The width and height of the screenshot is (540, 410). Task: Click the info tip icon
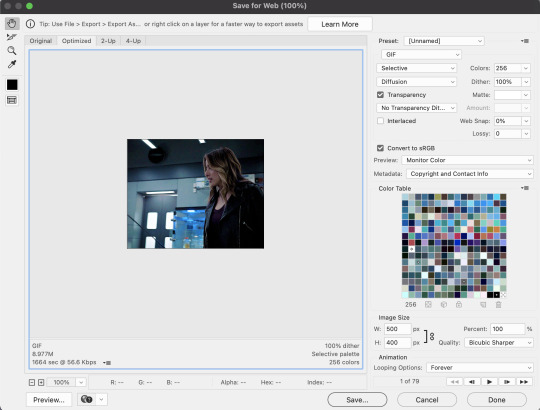click(x=31, y=24)
